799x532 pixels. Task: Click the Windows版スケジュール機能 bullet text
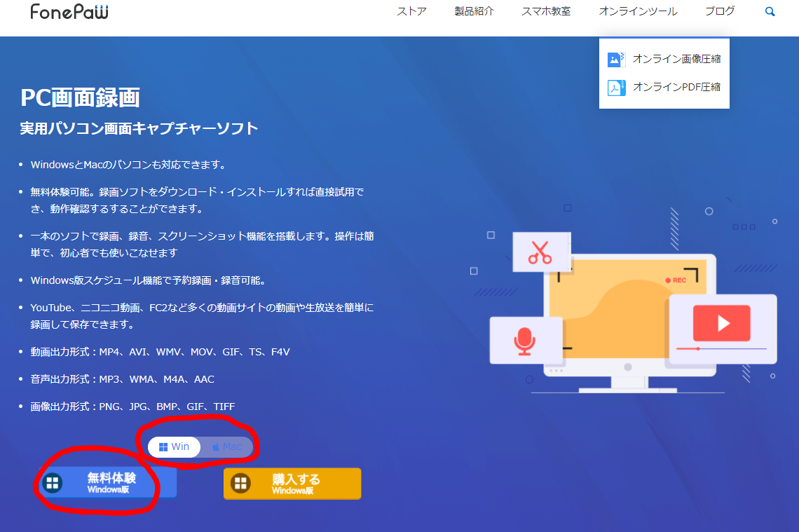pos(148,280)
